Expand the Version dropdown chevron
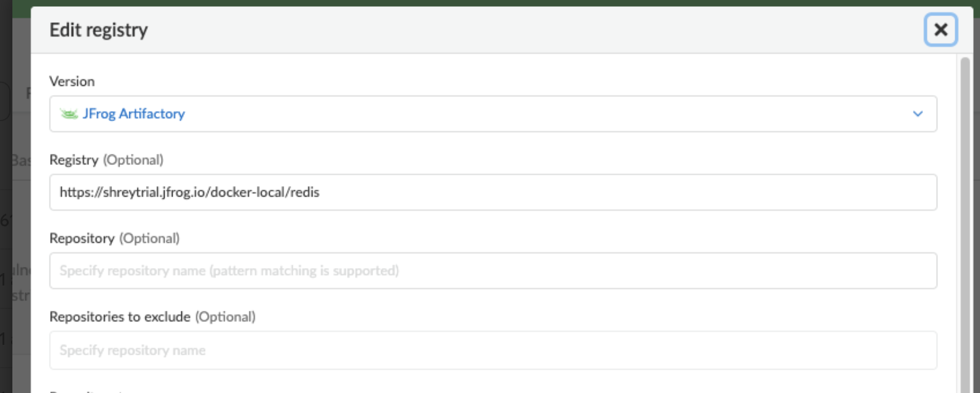Image resolution: width=980 pixels, height=393 pixels. (918, 114)
